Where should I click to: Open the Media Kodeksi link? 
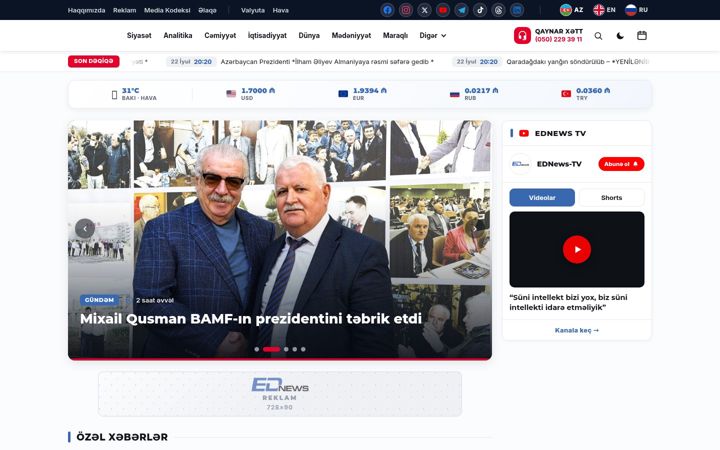coord(167,10)
